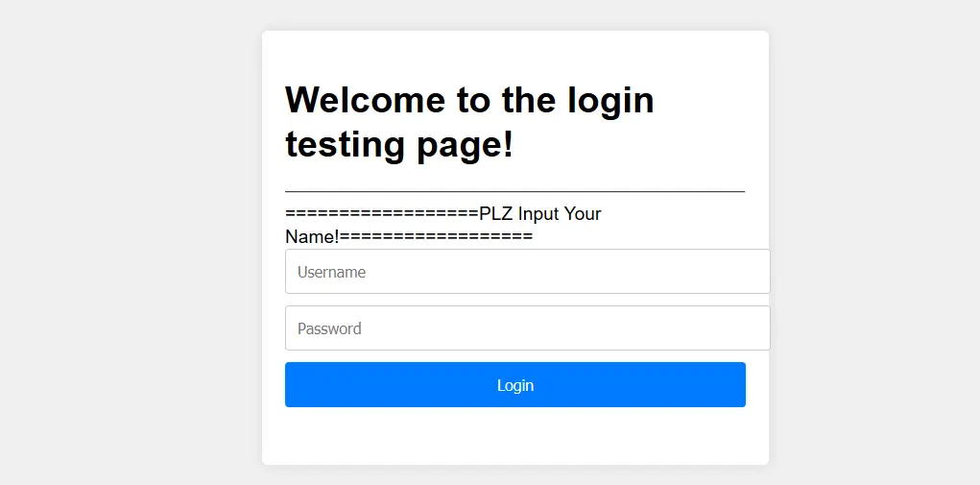Select the Username placeholder text
The width and height of the screenshot is (980, 485).
[331, 273]
